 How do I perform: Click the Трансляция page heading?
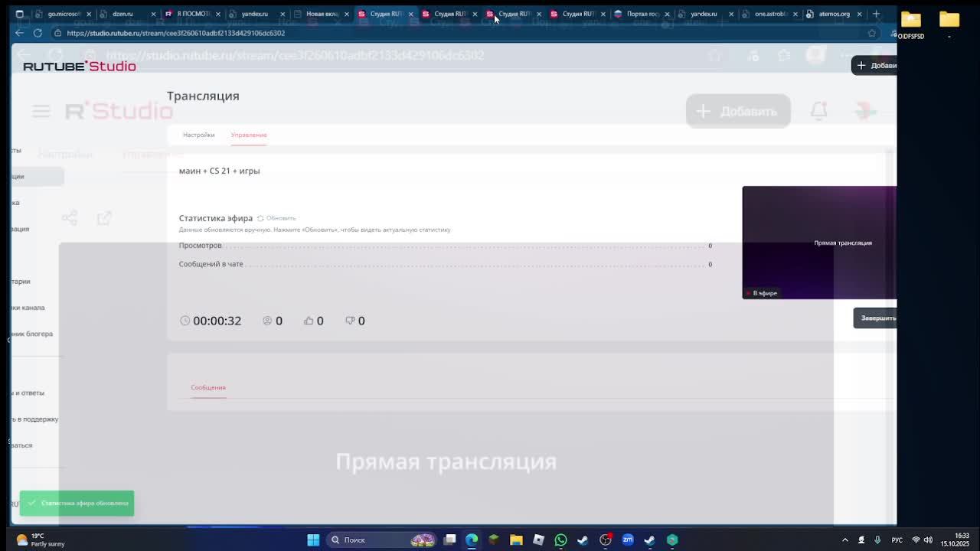coord(203,96)
